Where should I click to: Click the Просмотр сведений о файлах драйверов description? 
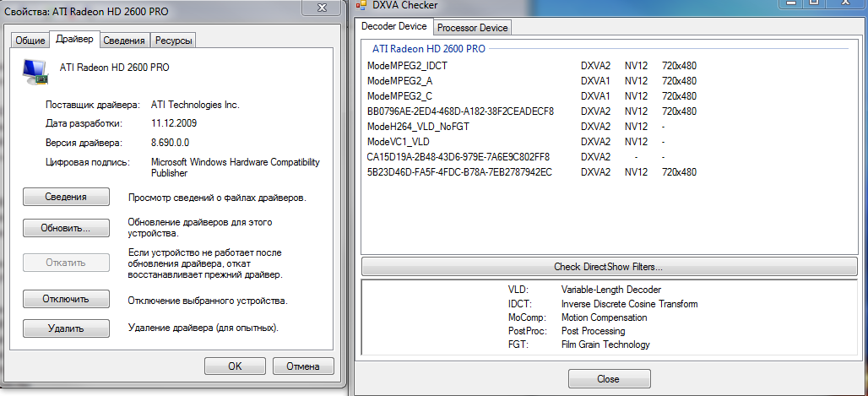click(x=217, y=198)
